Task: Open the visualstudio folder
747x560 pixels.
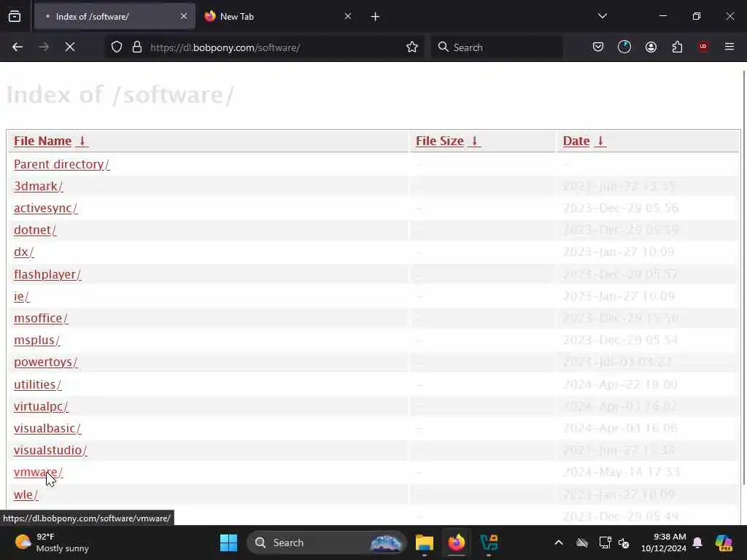Action: pos(50,451)
